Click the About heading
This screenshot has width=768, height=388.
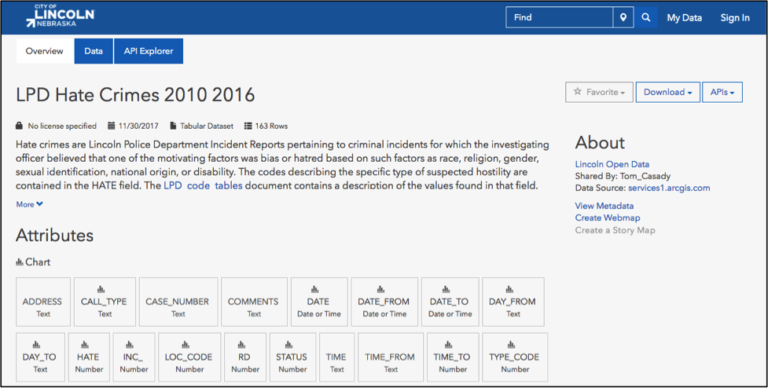click(600, 143)
